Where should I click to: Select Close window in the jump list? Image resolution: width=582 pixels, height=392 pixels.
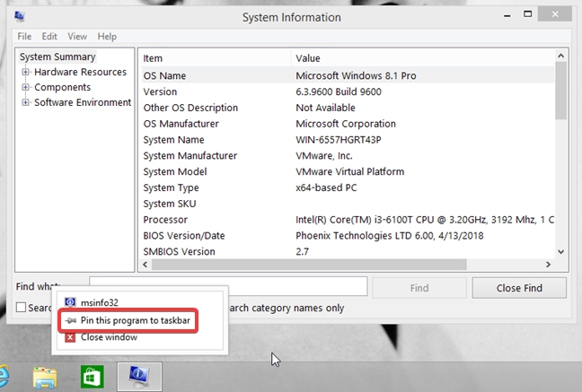(x=110, y=337)
